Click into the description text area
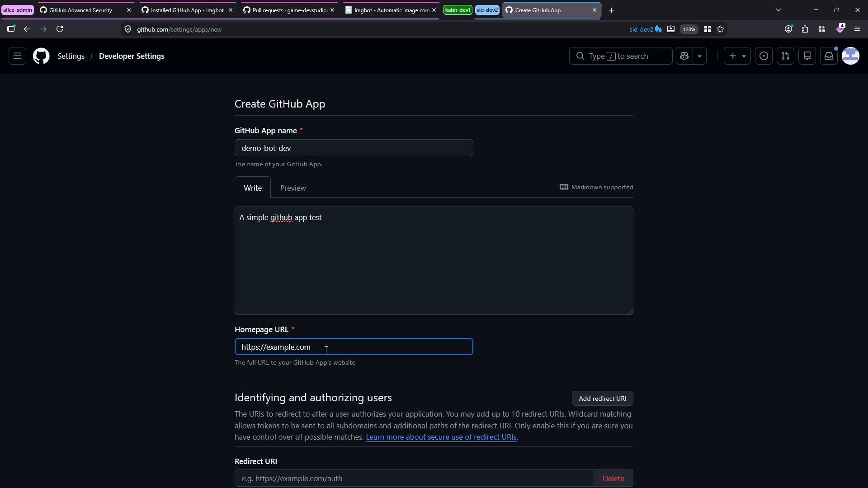 click(434, 261)
